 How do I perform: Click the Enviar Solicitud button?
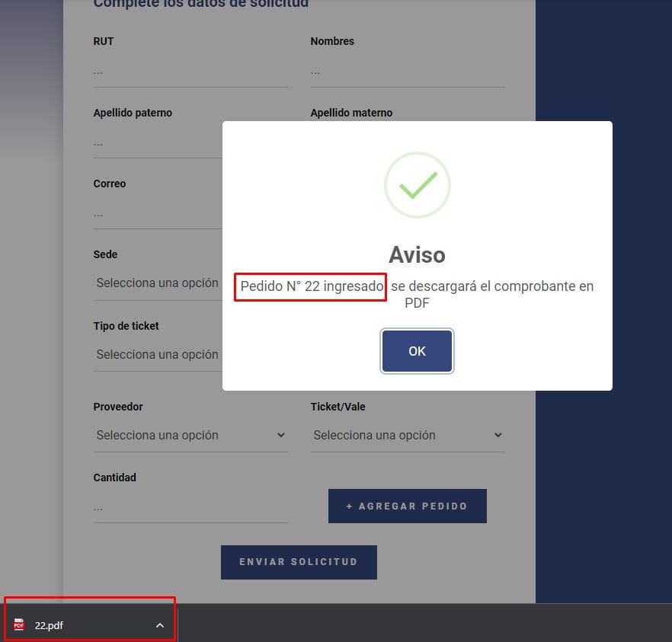(x=299, y=562)
